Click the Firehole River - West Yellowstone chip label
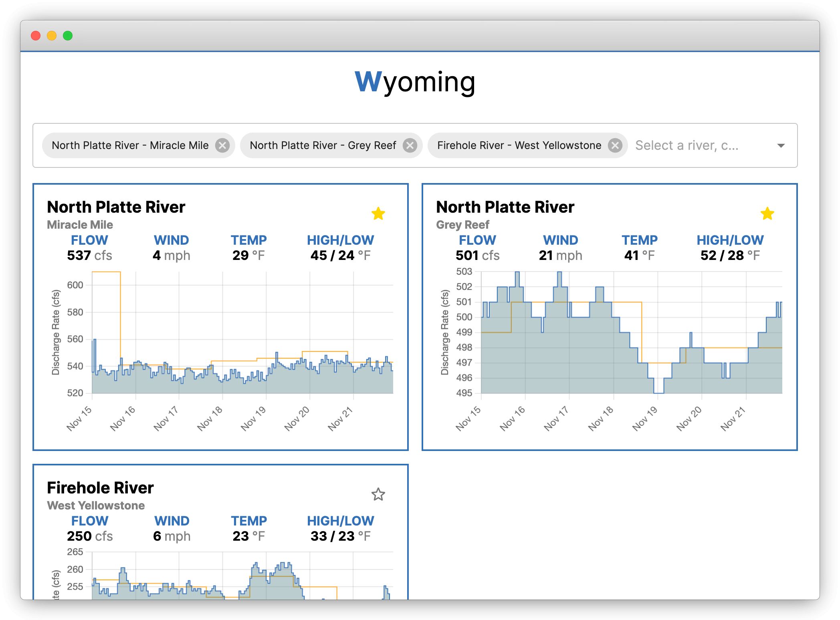 coord(519,145)
